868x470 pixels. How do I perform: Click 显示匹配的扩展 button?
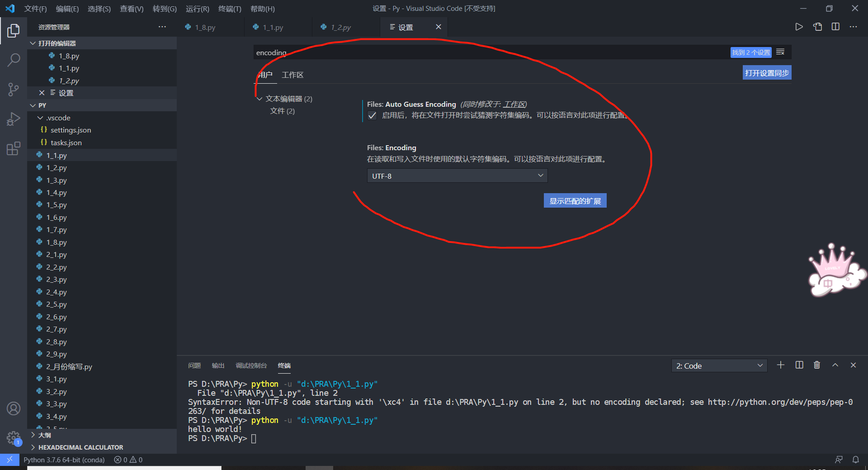coord(575,201)
